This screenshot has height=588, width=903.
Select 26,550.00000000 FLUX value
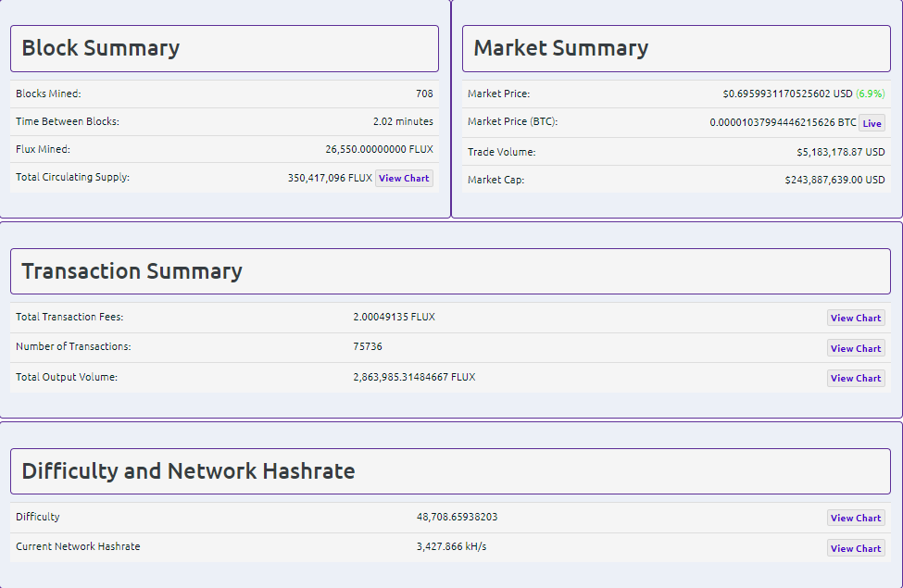(379, 149)
